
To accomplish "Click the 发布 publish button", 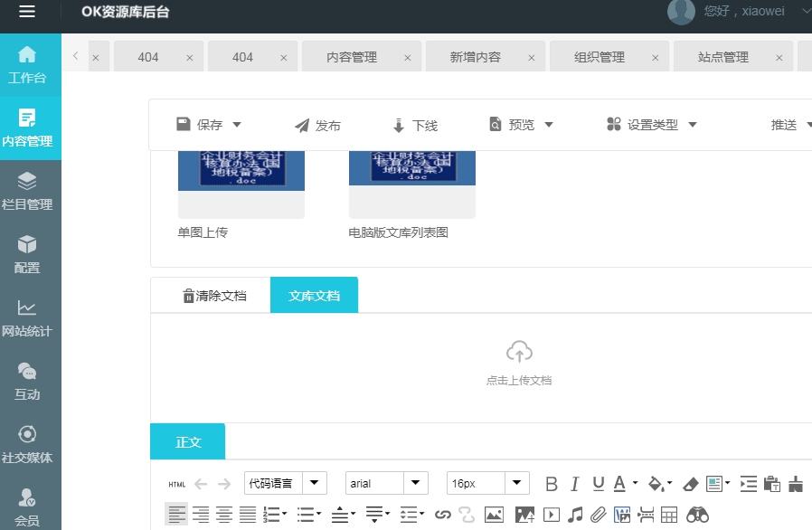I will click(318, 126).
